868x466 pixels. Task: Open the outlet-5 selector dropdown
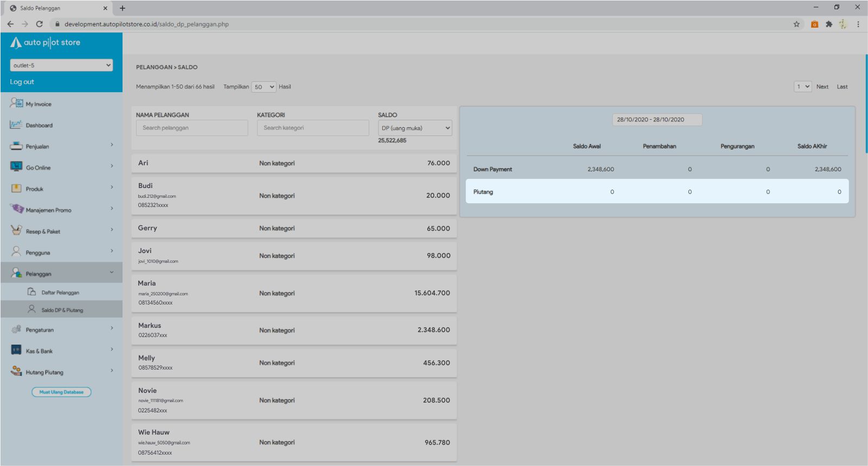(61, 65)
